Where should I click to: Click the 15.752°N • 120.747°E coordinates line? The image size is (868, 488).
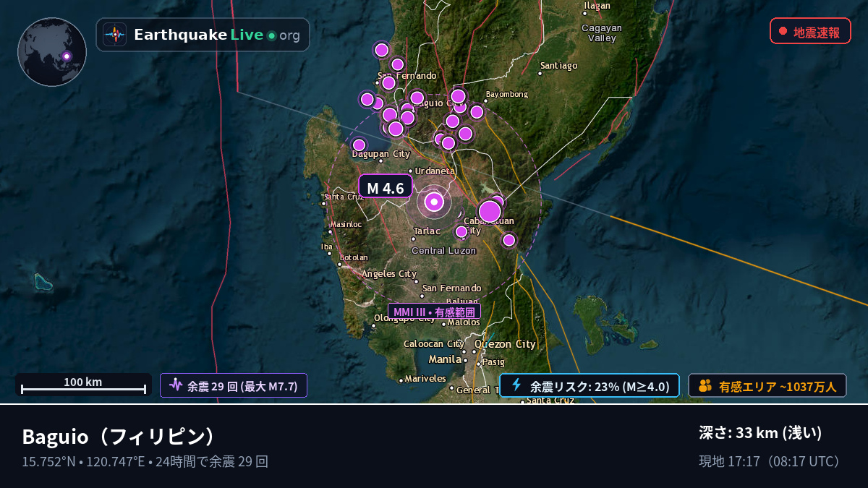[84, 461]
